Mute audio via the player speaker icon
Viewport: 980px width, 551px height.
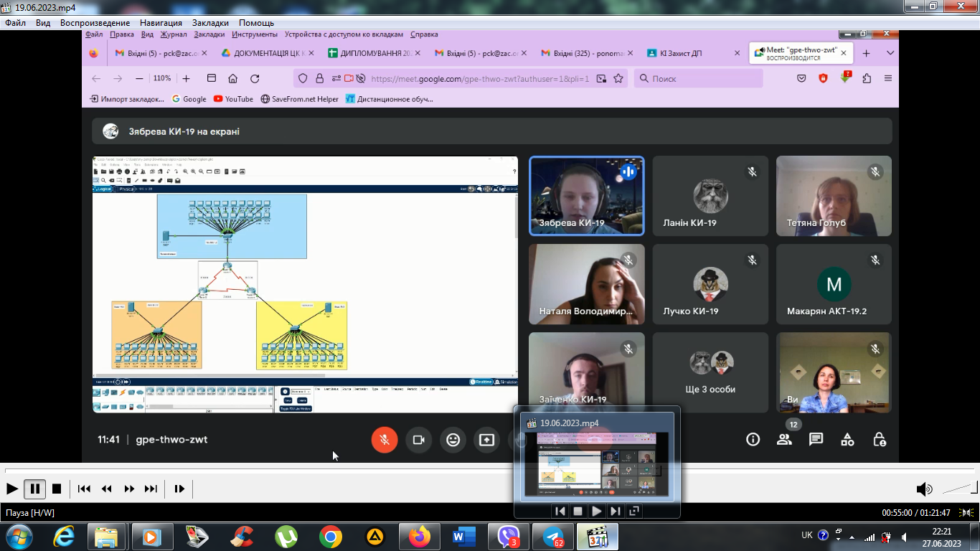click(x=924, y=489)
